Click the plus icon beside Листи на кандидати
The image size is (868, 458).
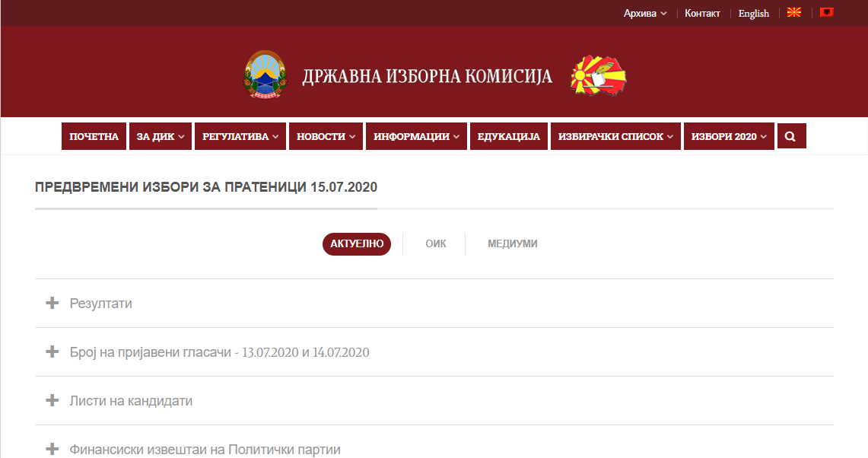click(x=52, y=400)
